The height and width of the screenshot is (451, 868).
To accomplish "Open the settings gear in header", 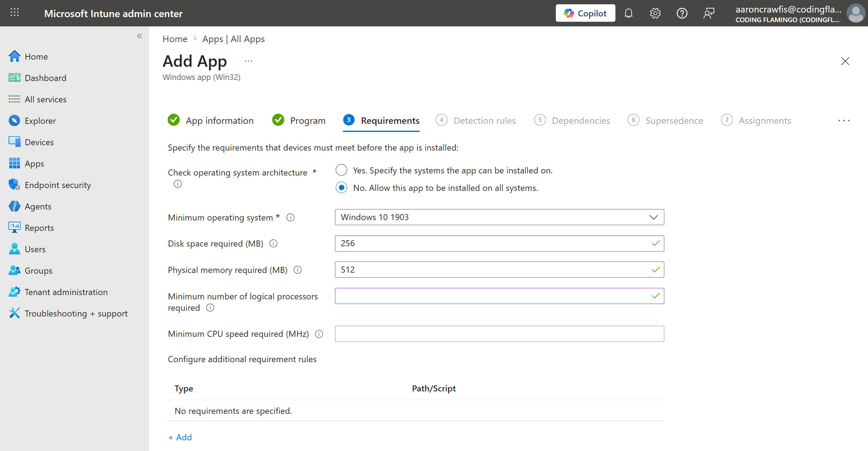I will 655,13.
